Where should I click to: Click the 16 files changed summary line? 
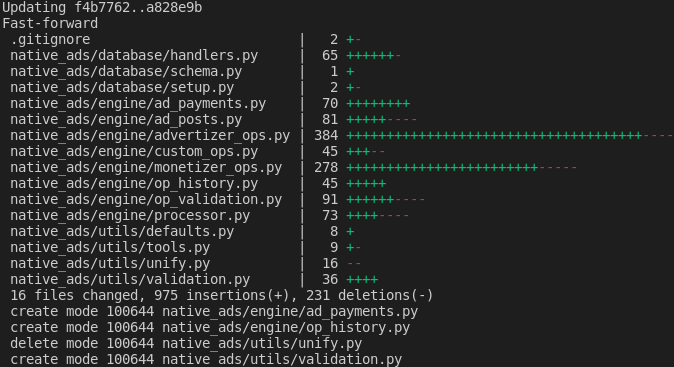tap(222, 296)
